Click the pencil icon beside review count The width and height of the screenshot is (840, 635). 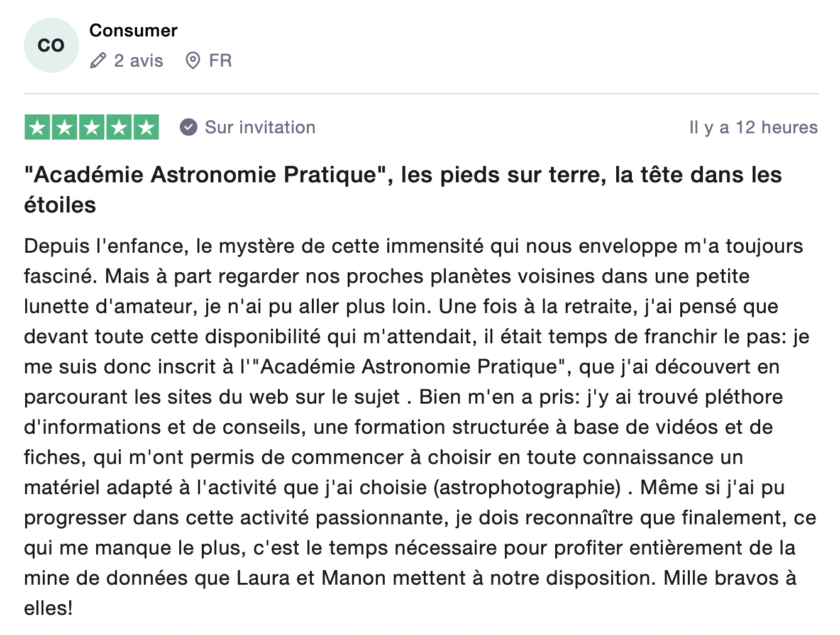98,61
